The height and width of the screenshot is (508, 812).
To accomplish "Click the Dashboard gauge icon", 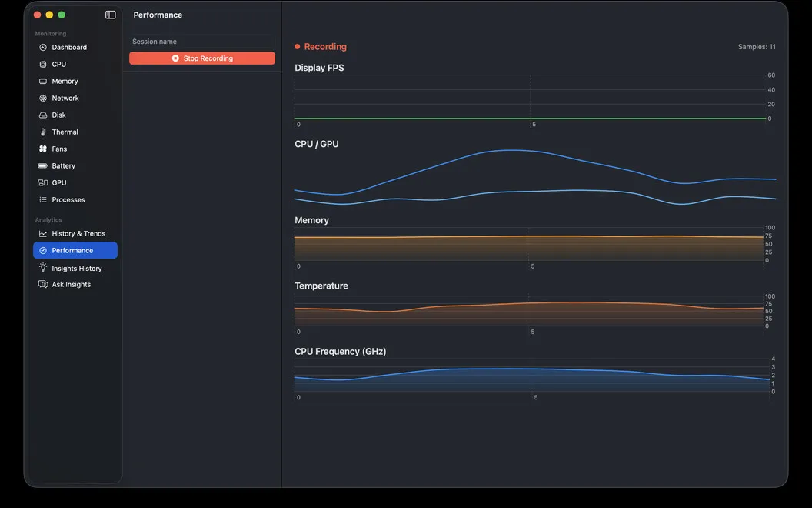I will pos(43,47).
